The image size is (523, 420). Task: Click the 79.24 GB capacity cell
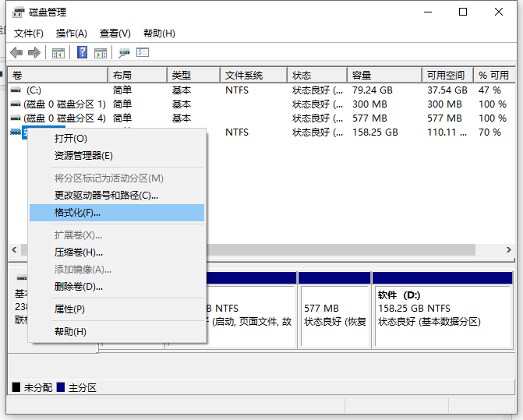coord(373,90)
